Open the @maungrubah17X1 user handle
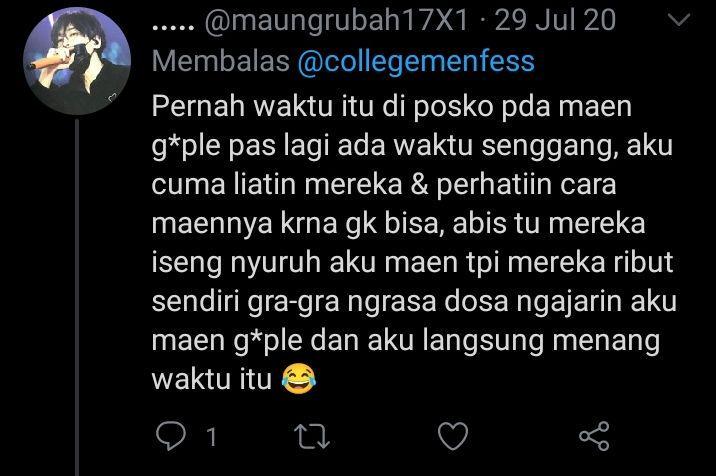The height and width of the screenshot is (476, 716). pyautogui.click(x=337, y=21)
